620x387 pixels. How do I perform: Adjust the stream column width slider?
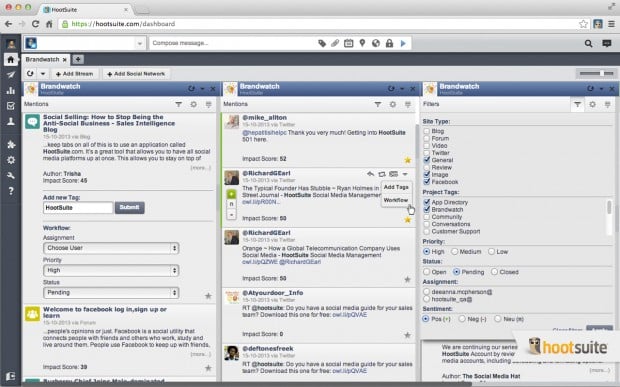[596, 74]
